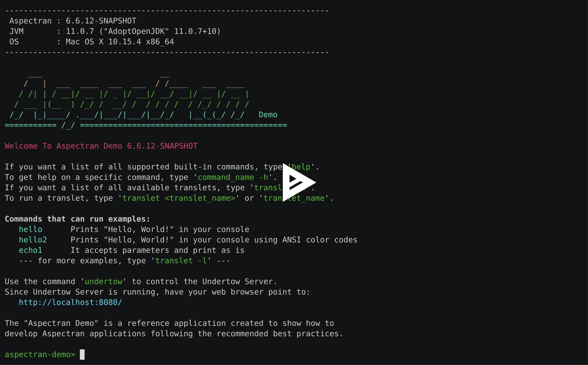The height and width of the screenshot is (365, 588).
Task: Click the 'Demo' label beside ASCII logo
Action: [268, 114]
